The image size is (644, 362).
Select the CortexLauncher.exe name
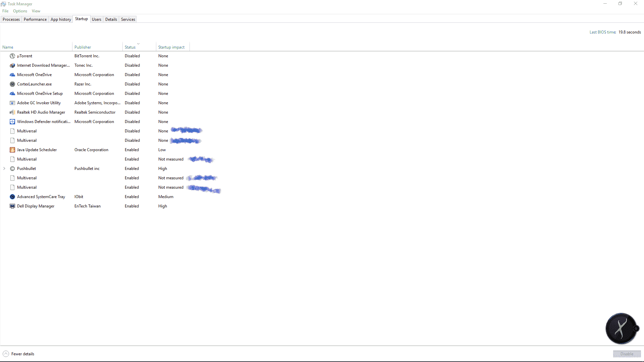[34, 84]
